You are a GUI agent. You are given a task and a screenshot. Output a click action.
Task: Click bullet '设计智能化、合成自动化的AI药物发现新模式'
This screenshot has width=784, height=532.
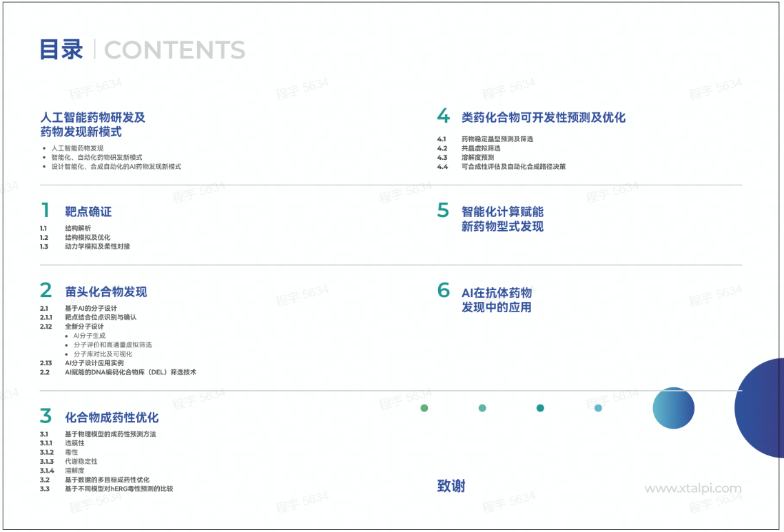116,167
